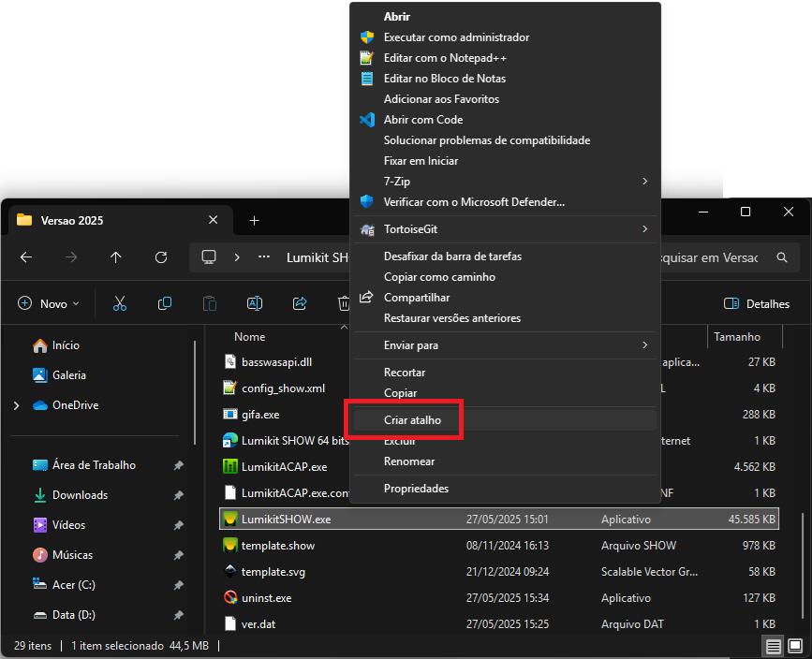Refresh the folder view
Image resolution: width=812 pixels, height=659 pixels.
[161, 257]
